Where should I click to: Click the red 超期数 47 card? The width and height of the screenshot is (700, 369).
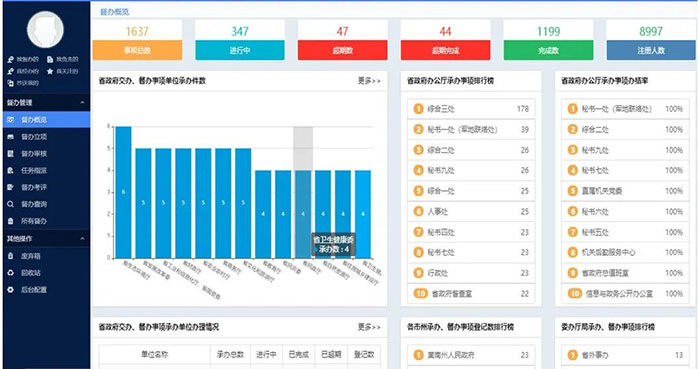point(342,40)
